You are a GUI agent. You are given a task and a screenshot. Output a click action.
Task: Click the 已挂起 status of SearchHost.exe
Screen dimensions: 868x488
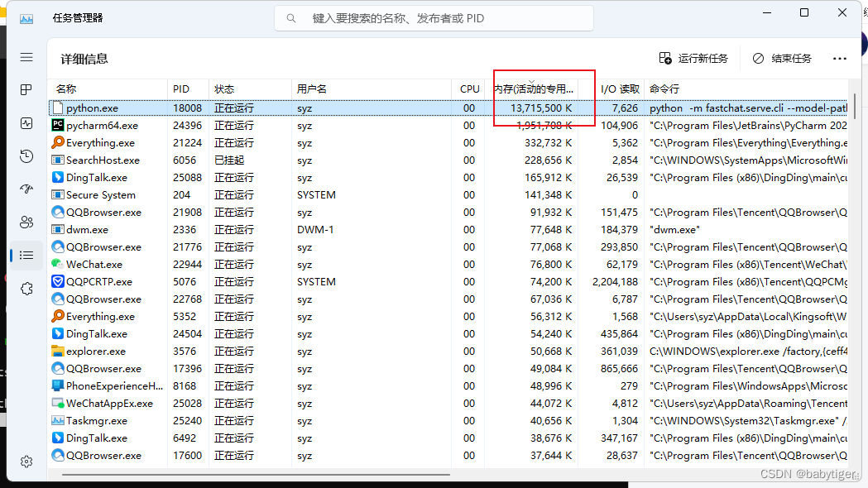click(x=229, y=160)
